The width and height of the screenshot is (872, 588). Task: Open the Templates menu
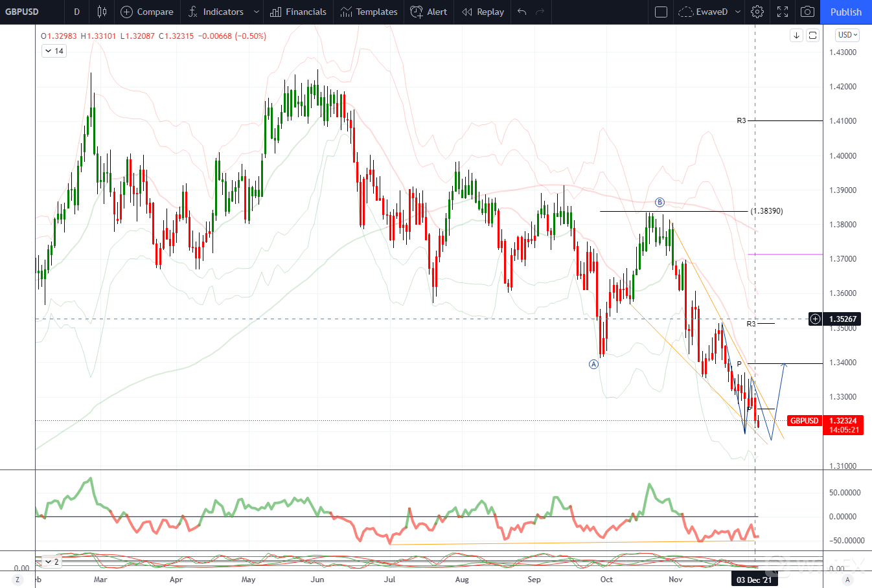click(369, 12)
